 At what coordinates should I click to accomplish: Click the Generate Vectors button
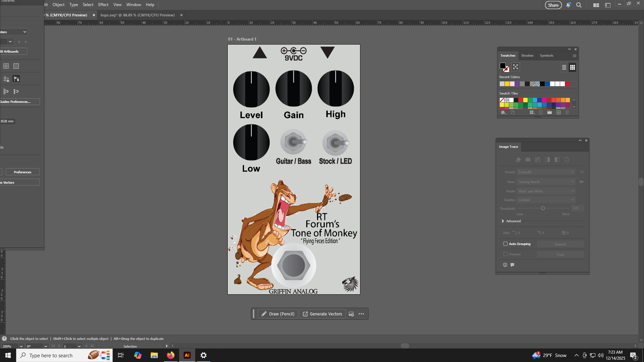(x=322, y=314)
